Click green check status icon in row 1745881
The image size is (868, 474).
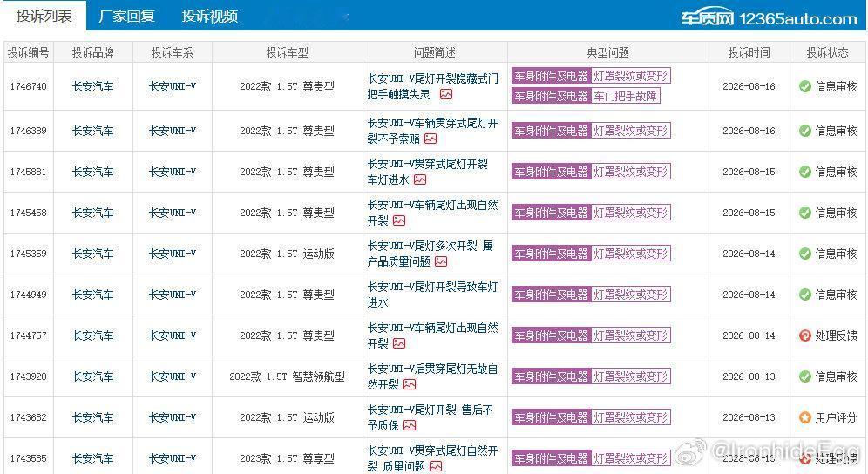tap(805, 172)
